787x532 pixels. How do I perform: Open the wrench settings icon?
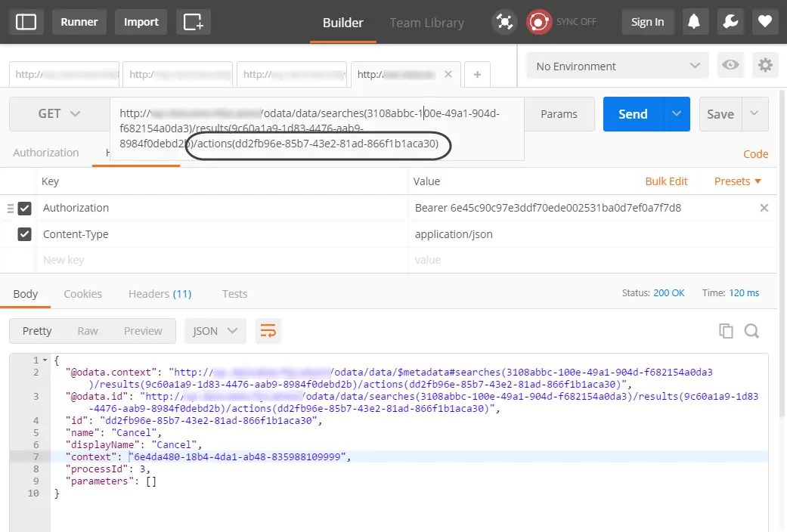pos(730,22)
